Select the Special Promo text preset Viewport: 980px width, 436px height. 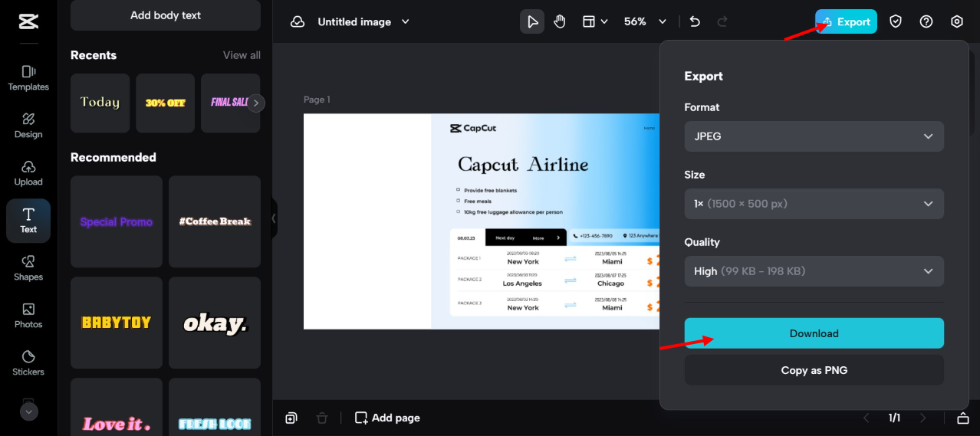pos(117,221)
